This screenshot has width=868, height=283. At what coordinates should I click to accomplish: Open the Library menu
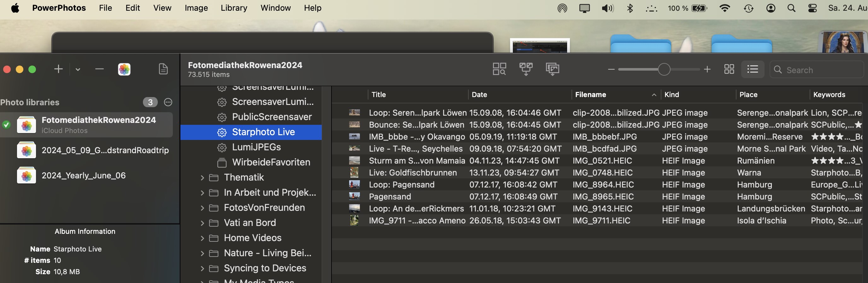point(234,8)
